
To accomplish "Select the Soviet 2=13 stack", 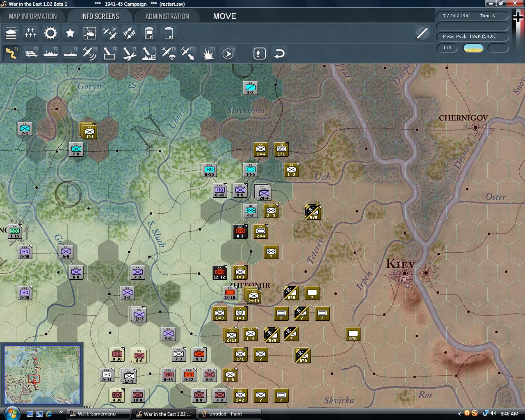I will pyautogui.click(x=253, y=295).
